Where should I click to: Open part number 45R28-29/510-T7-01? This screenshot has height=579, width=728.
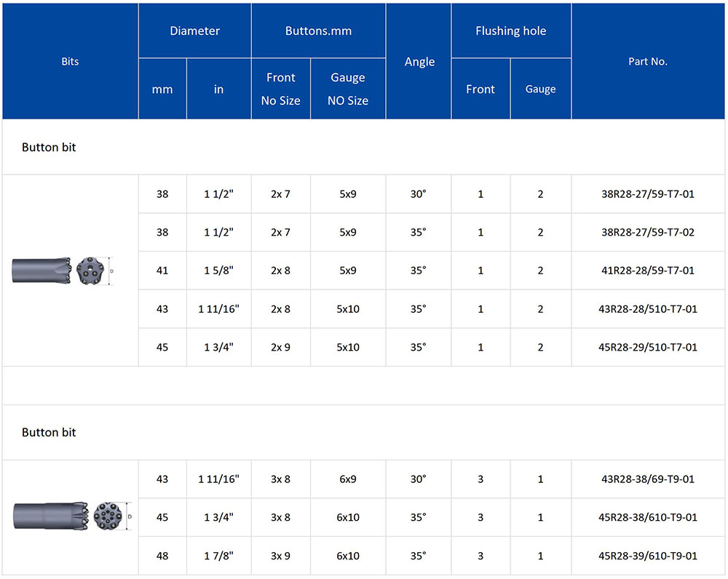647,347
